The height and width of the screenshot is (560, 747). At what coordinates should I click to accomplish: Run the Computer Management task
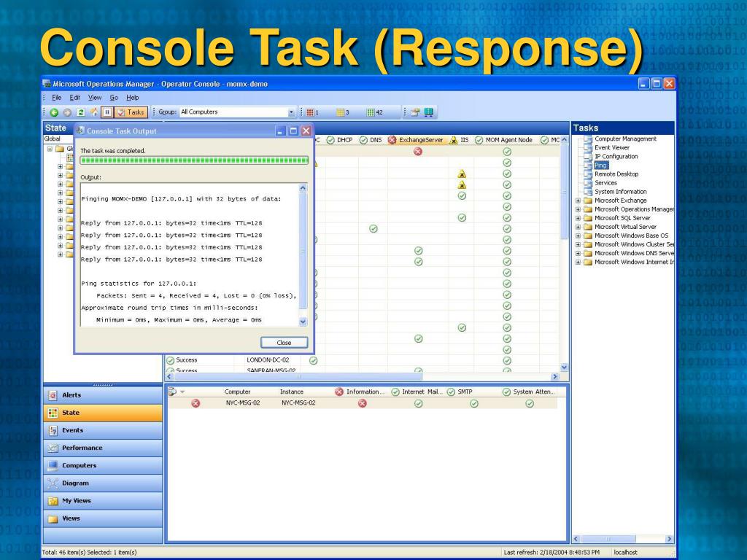(x=625, y=139)
